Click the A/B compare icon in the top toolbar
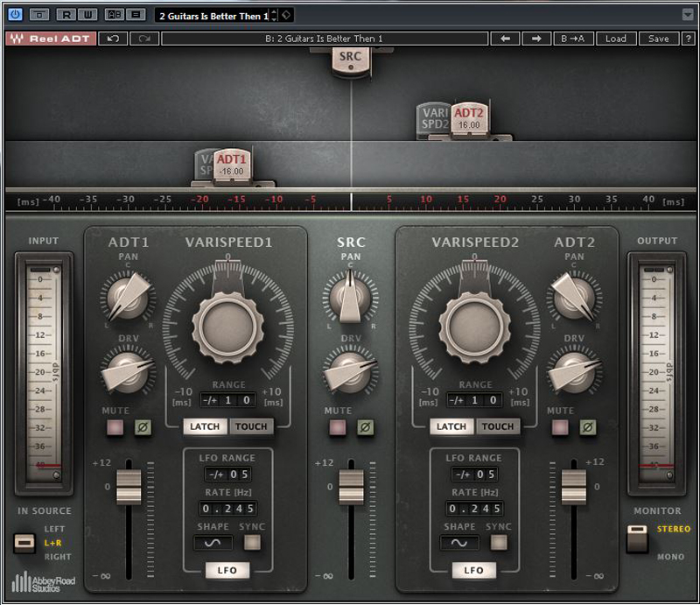The width and height of the screenshot is (700, 605). point(114,14)
